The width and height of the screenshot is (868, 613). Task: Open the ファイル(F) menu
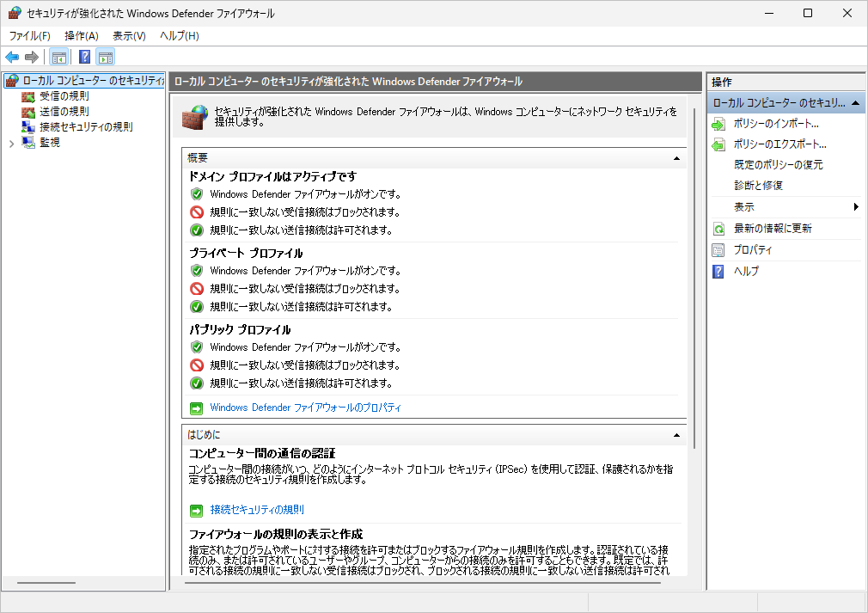coord(30,36)
